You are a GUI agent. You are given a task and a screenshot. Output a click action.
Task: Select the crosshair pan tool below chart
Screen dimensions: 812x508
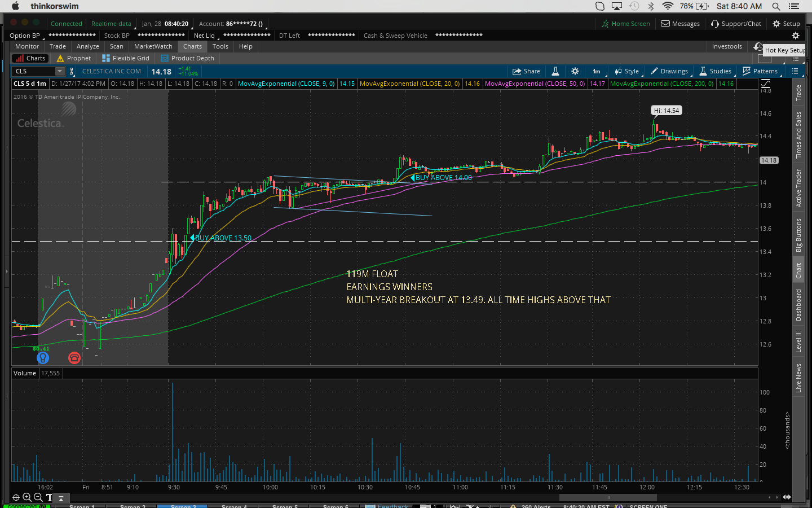[16, 497]
